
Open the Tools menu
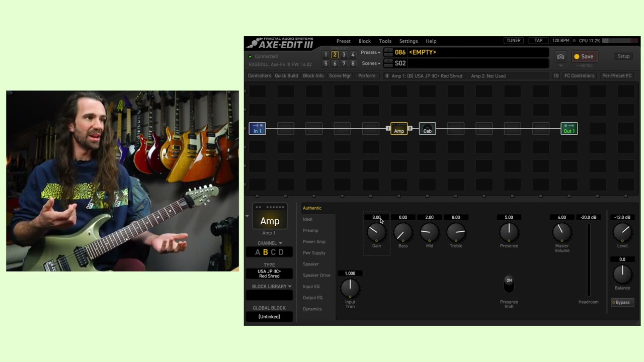(x=385, y=41)
